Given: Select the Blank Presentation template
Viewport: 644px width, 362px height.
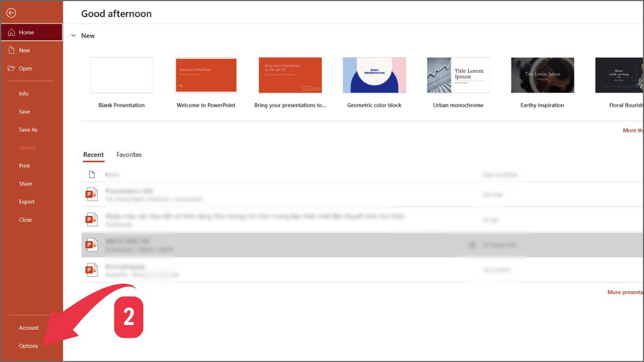Looking at the screenshot, I should pyautogui.click(x=121, y=75).
